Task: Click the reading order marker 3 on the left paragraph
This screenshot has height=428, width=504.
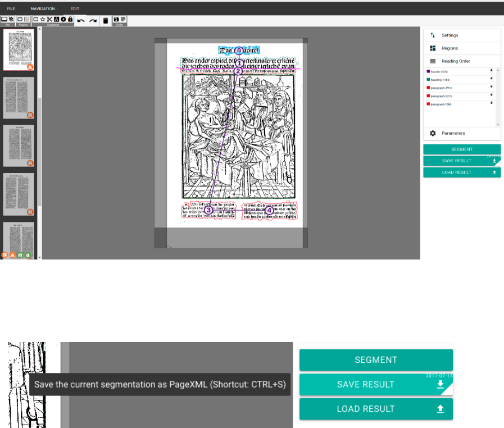Action: [208, 210]
